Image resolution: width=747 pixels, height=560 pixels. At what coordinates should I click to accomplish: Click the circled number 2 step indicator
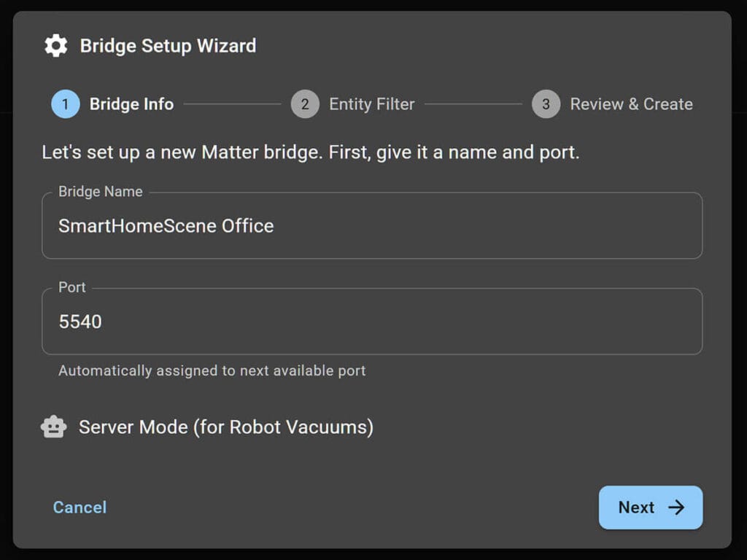click(x=305, y=104)
